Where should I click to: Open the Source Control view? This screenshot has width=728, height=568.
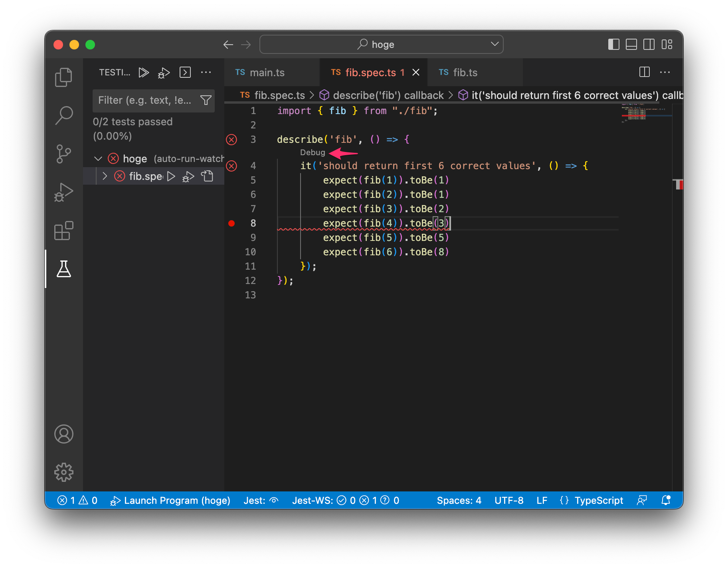point(63,154)
